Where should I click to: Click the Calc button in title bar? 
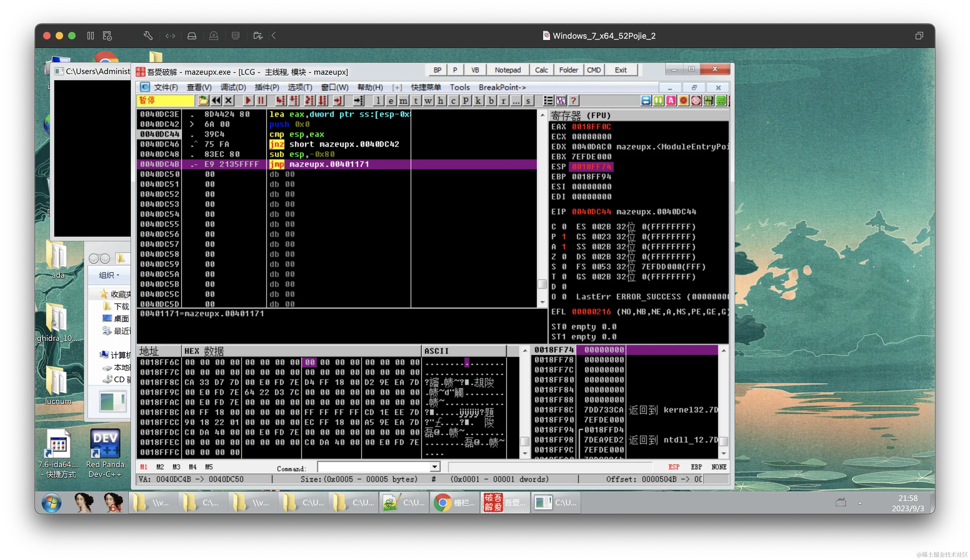click(541, 70)
